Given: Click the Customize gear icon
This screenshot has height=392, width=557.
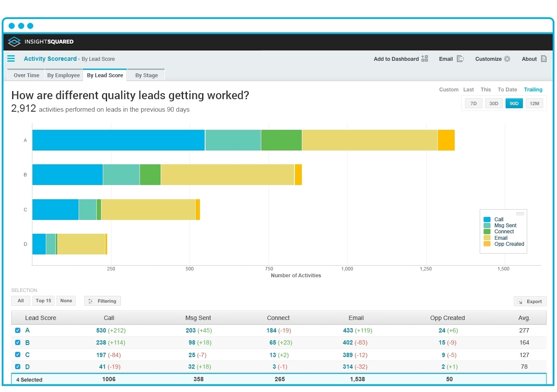Looking at the screenshot, I should click(507, 59).
